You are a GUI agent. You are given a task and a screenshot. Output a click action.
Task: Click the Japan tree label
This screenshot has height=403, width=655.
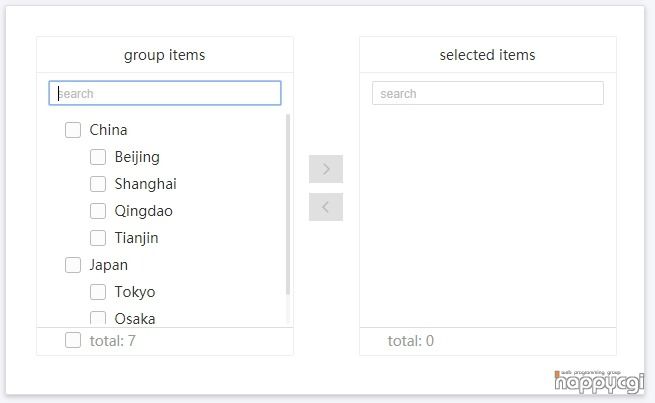(x=109, y=265)
